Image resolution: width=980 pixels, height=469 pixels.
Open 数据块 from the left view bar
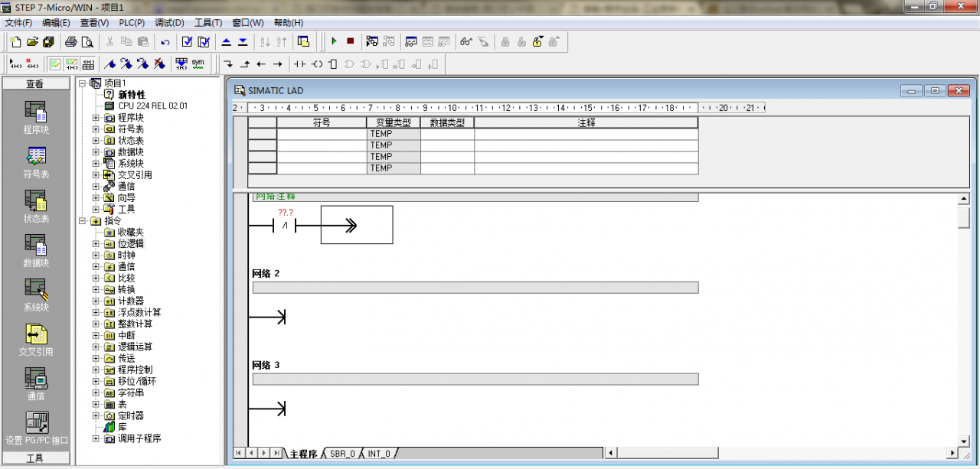pyautogui.click(x=35, y=250)
